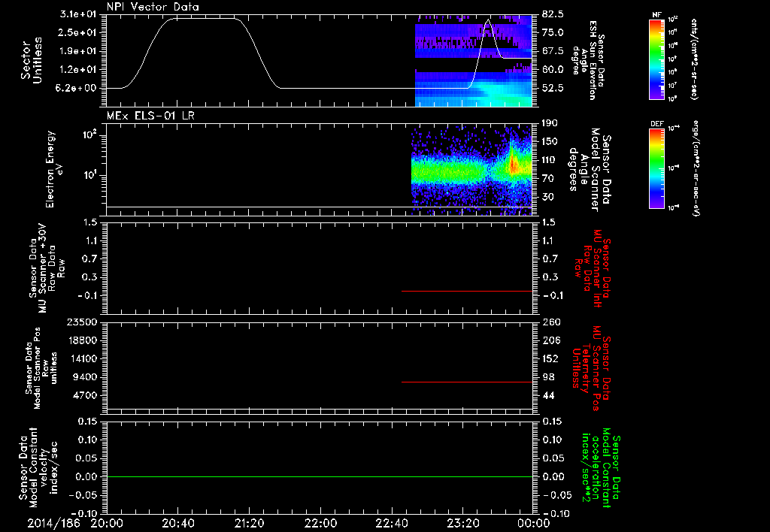Click the red 'MU Scanner Init Raw Data' label

[593, 269]
